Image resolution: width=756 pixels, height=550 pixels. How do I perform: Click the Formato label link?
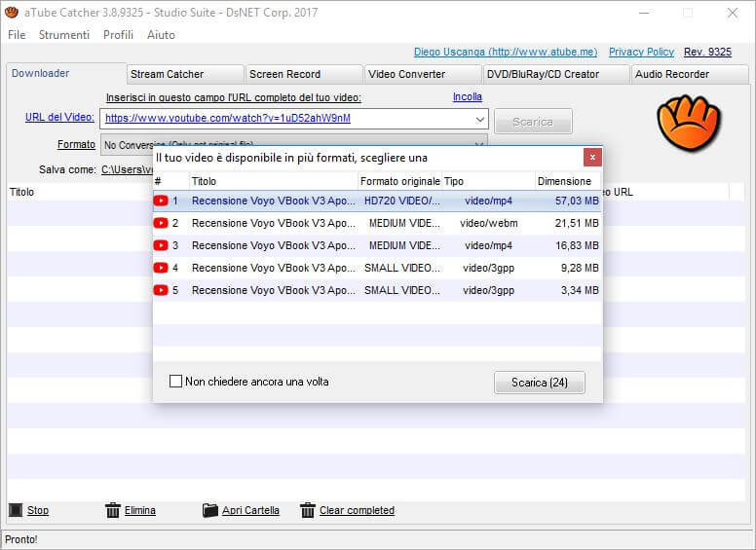(x=76, y=144)
